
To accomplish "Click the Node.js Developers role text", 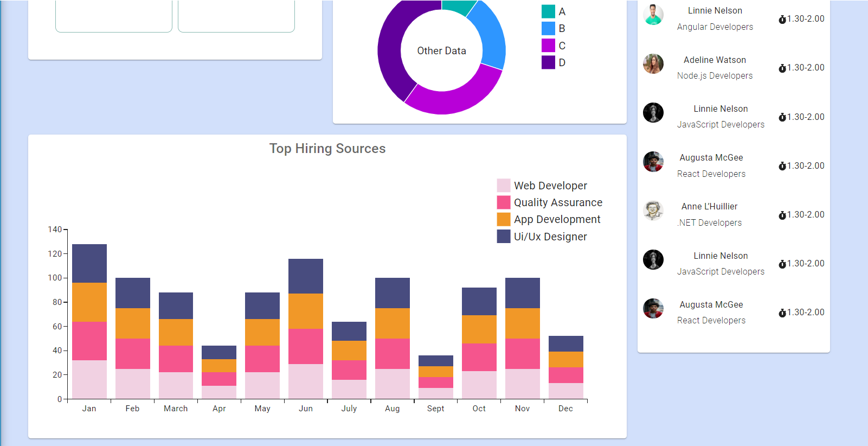I will click(715, 75).
